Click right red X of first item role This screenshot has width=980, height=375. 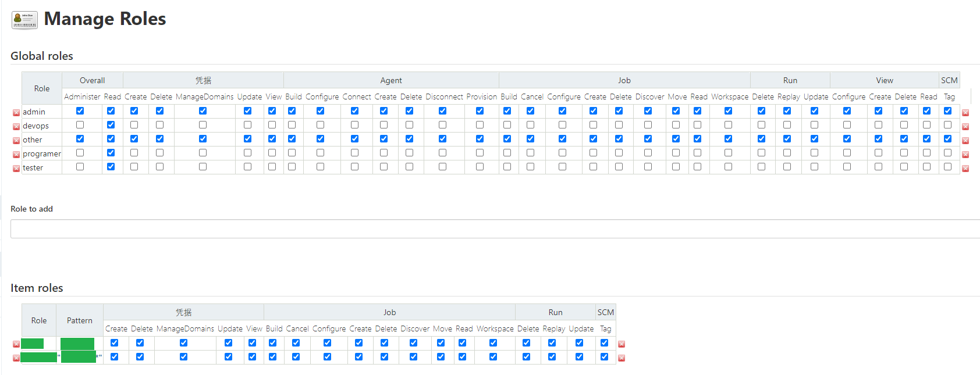[x=622, y=344]
